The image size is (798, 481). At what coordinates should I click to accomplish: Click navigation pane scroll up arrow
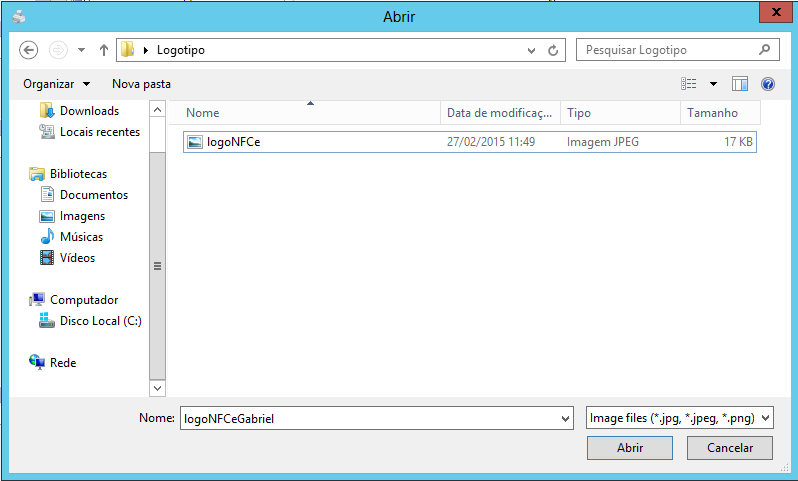pyautogui.click(x=157, y=109)
